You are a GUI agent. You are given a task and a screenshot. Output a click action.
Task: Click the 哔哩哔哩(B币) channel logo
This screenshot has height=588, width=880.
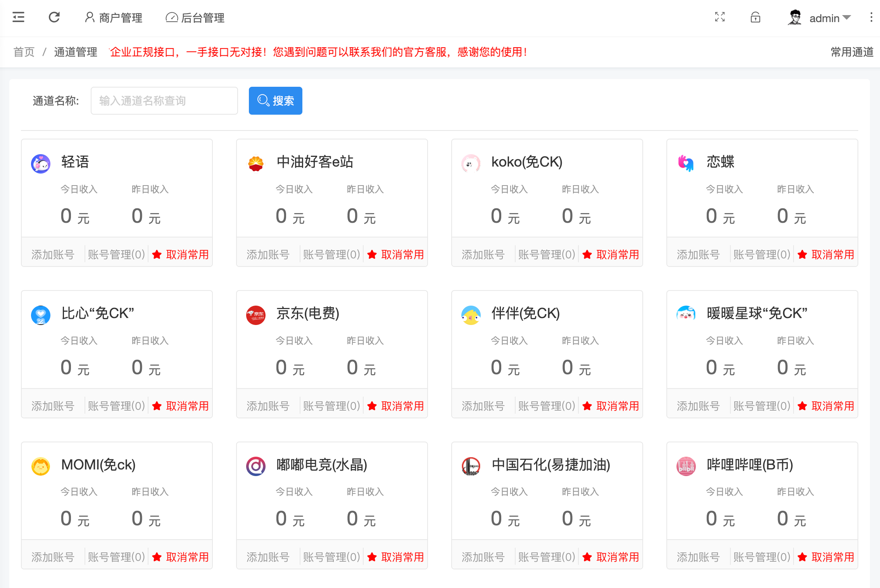click(686, 466)
